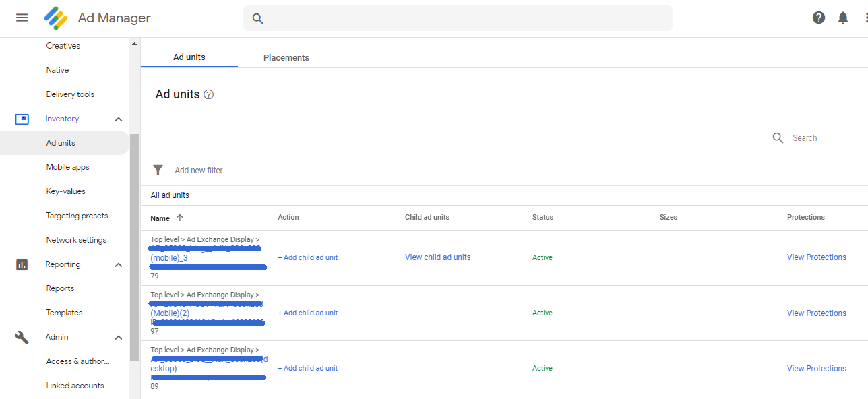Click the Inventory section icon in the sidebar

(22, 119)
